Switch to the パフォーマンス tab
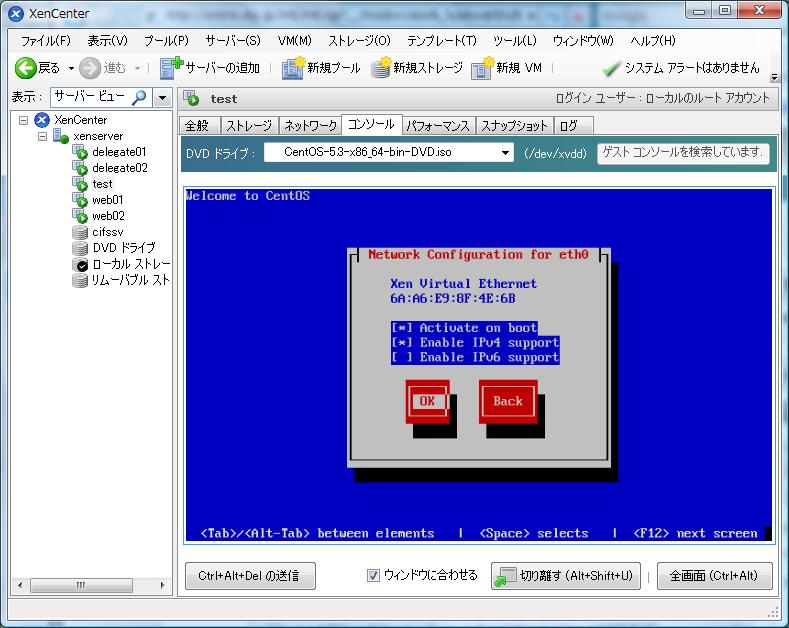Screen dimensions: 789x628 (x=438, y=126)
